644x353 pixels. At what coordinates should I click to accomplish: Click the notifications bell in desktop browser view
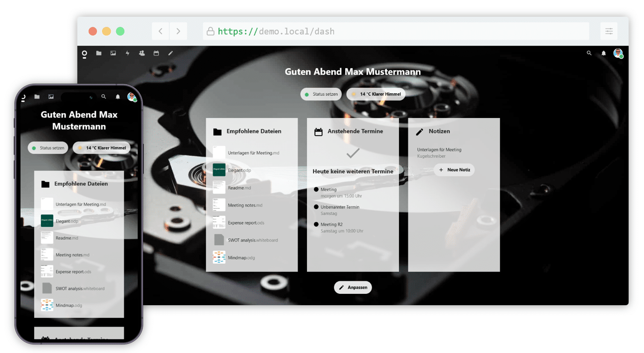(603, 53)
